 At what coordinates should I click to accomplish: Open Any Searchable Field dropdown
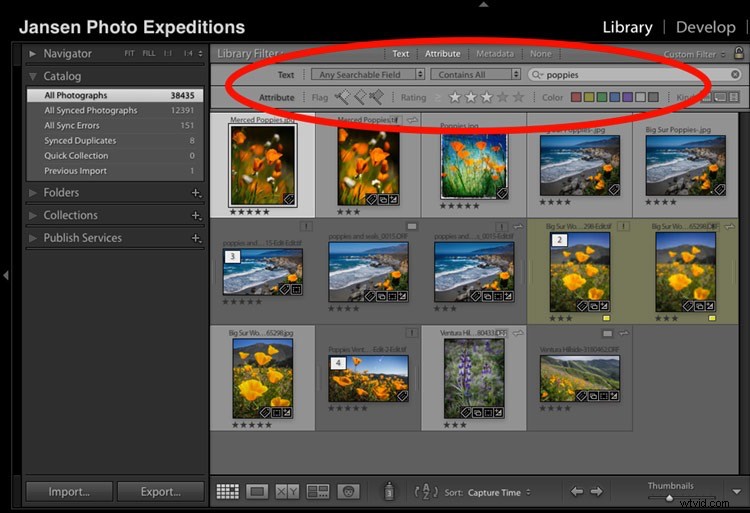367,75
